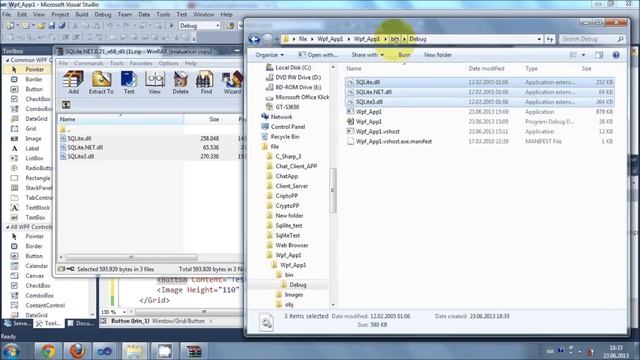The image size is (640, 360).
Task: Click the Wpf_App1 breadcrumb before bin
Action: click(x=367, y=39)
